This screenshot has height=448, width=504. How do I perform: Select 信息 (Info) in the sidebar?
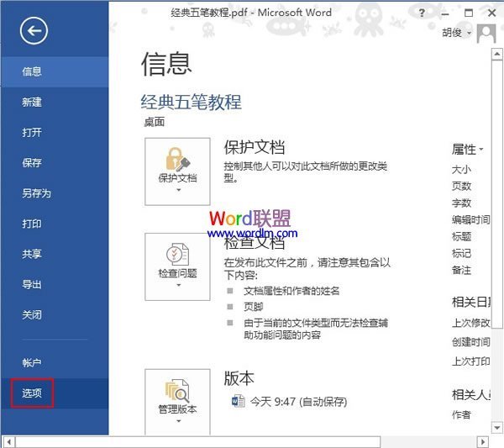(32, 71)
